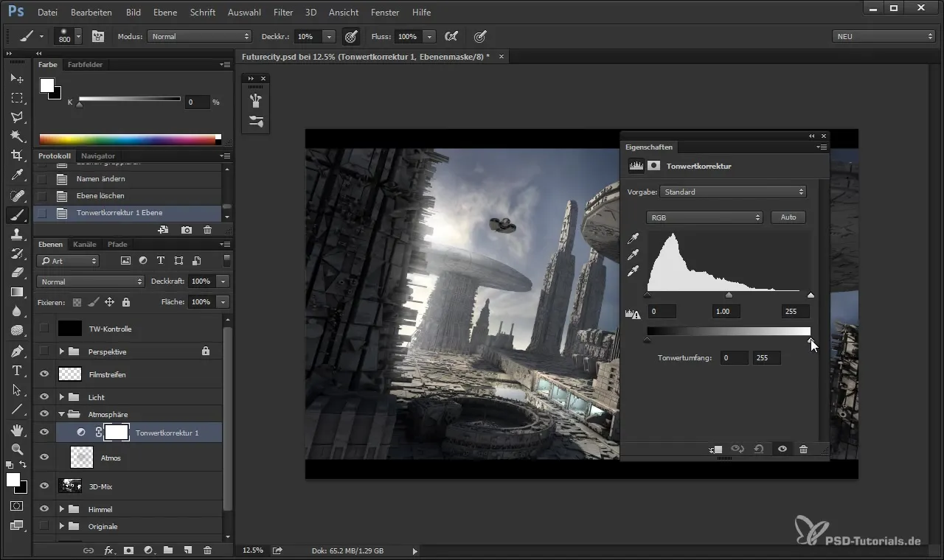This screenshot has width=944, height=560.
Task: Select the Type tool in toolbox
Action: (x=17, y=371)
